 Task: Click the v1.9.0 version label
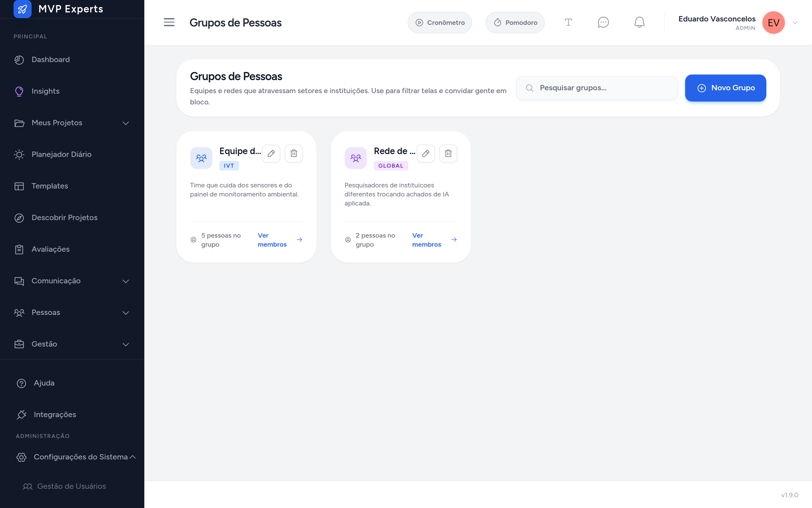tap(789, 495)
